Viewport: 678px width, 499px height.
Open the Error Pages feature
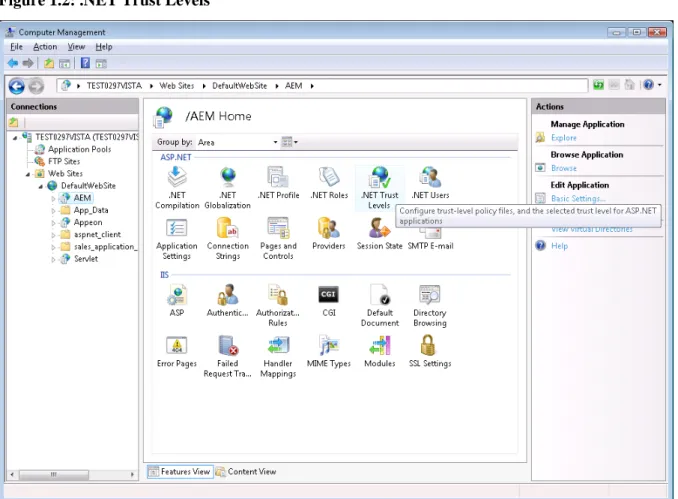(176, 352)
